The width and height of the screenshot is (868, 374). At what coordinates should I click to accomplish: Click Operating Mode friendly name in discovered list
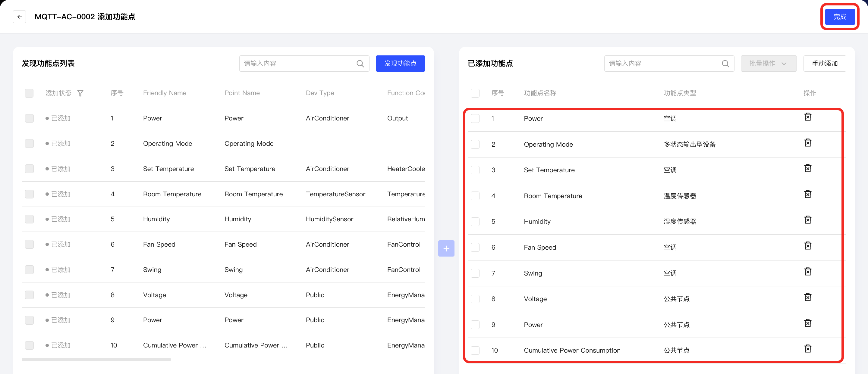(x=168, y=144)
